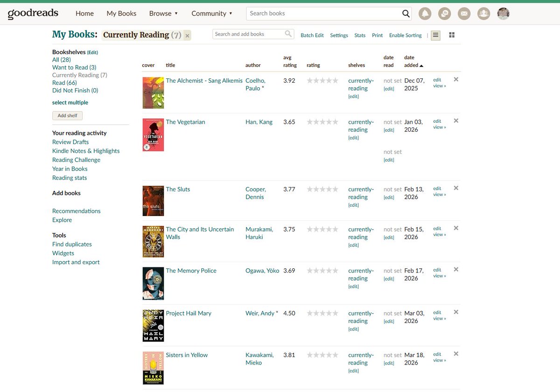560x392 pixels.
Task: Open The Alchemist cover thumbnail
Action: (153, 92)
